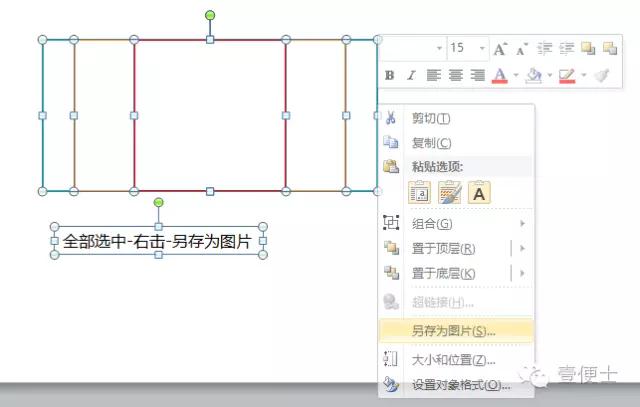Click the copy icon beside 复制
The height and width of the screenshot is (407, 640).
pyautogui.click(x=391, y=142)
